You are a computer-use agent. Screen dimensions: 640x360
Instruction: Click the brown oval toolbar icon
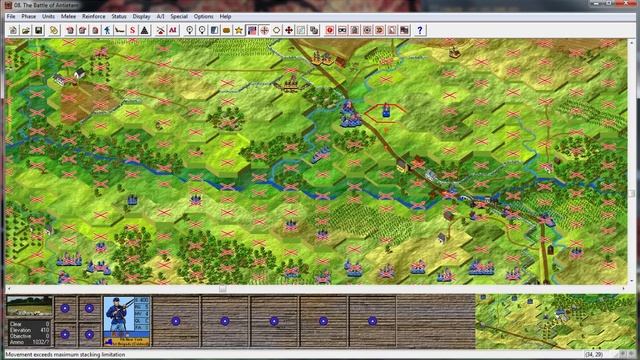point(227,30)
